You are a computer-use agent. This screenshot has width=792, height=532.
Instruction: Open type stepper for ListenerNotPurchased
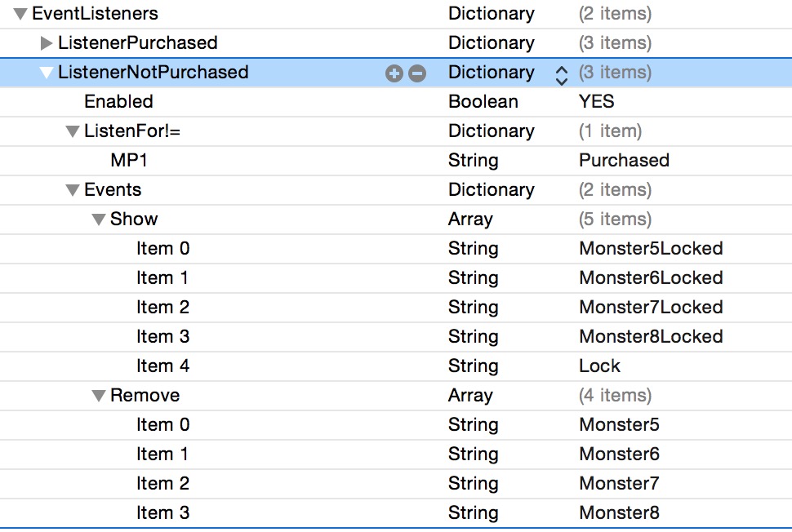point(561,74)
